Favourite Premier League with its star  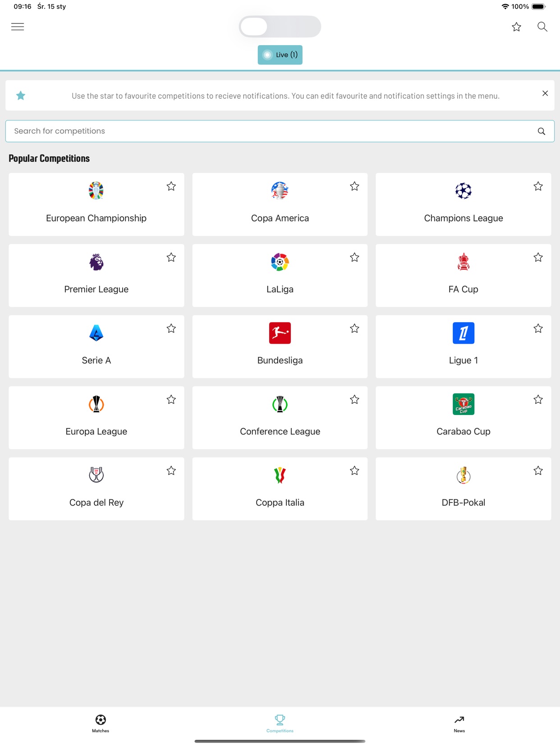(171, 258)
